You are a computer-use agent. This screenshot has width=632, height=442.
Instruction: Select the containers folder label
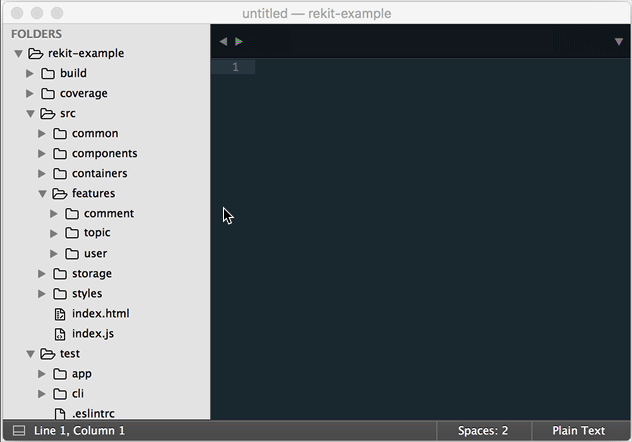100,173
